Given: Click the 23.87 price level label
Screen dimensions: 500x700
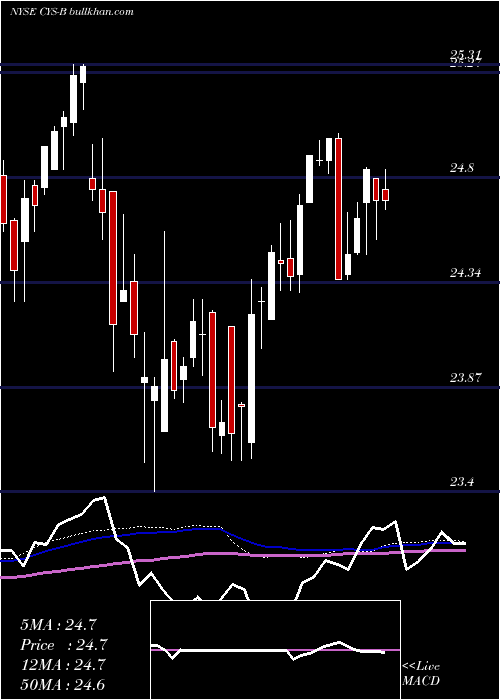Looking at the screenshot, I should click(466, 378).
